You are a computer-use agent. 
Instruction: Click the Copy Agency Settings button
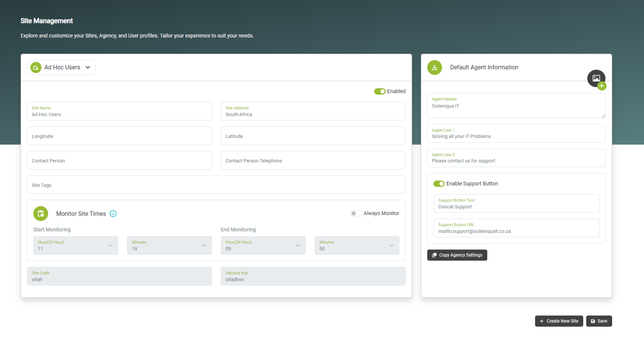coord(457,255)
